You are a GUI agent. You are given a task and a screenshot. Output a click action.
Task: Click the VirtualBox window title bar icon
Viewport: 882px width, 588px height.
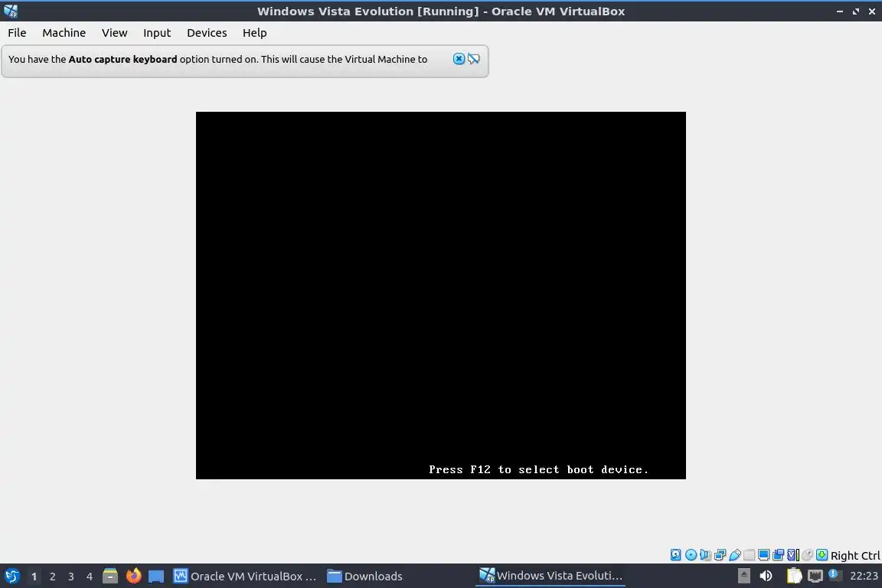[x=11, y=11]
